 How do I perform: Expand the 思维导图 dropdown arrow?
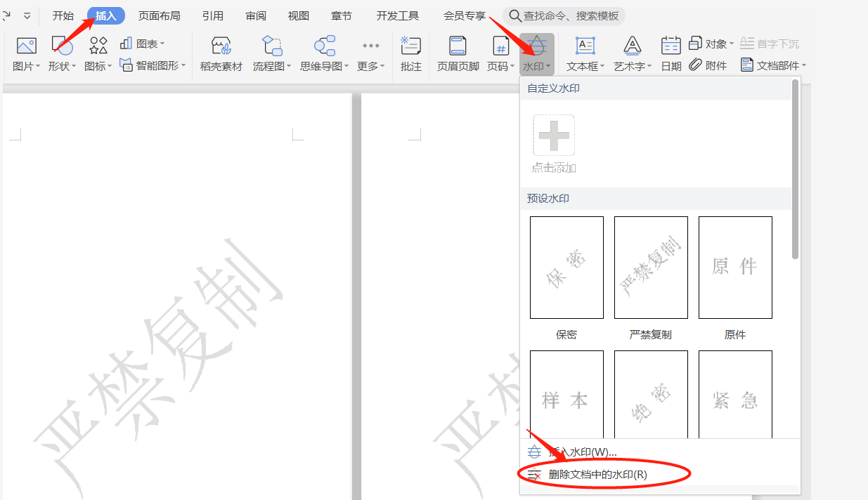[346, 67]
